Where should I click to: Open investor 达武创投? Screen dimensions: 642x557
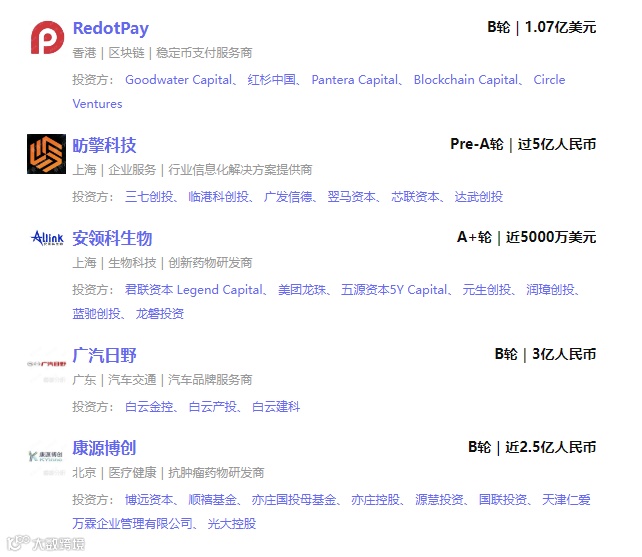pyautogui.click(x=479, y=197)
